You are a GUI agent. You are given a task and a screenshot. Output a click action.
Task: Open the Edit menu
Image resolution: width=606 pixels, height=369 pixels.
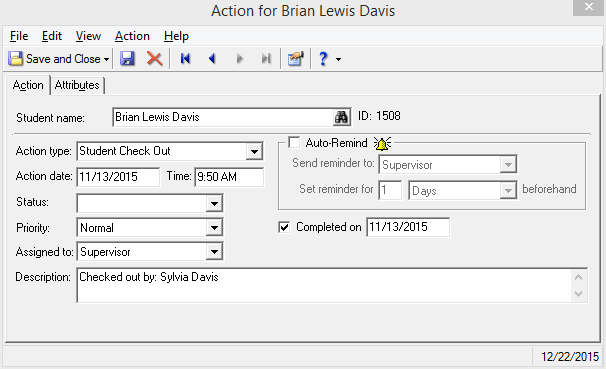click(52, 36)
